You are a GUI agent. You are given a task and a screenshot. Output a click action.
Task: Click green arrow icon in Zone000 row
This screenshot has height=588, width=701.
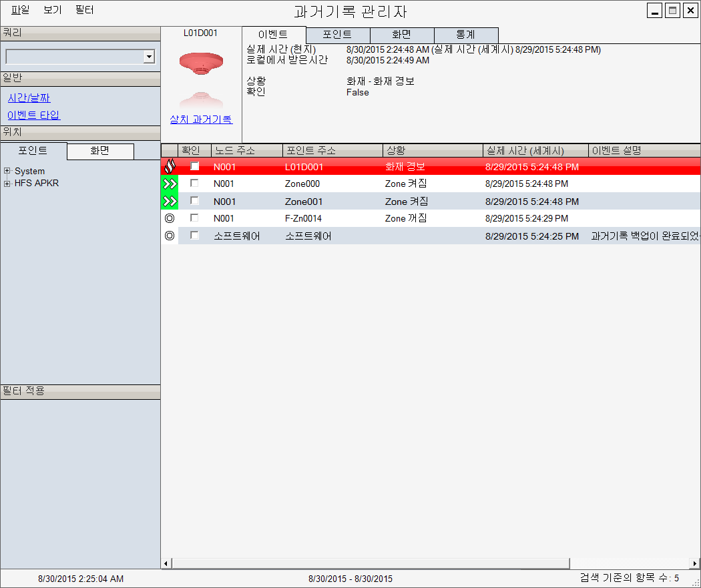click(x=170, y=184)
